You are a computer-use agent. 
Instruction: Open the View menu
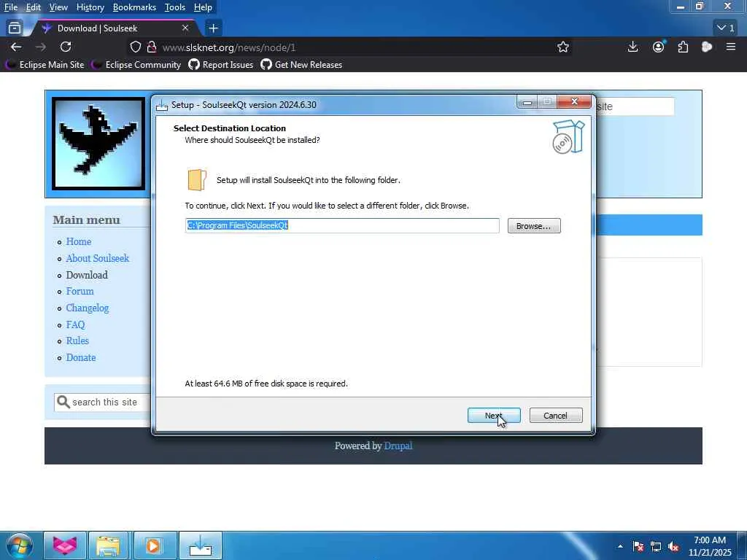(58, 7)
